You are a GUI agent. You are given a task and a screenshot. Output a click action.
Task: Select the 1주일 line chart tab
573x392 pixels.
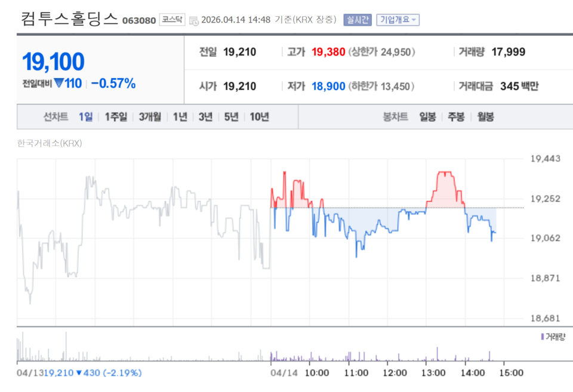point(116,117)
